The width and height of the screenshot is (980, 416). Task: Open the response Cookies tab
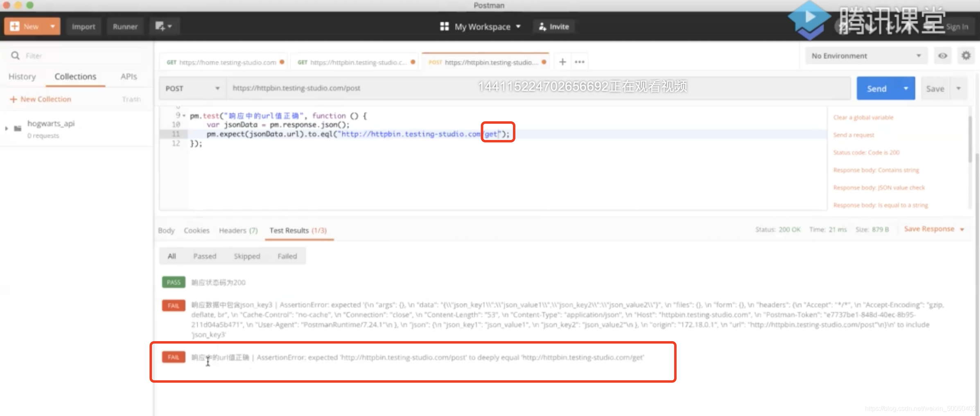pyautogui.click(x=196, y=231)
